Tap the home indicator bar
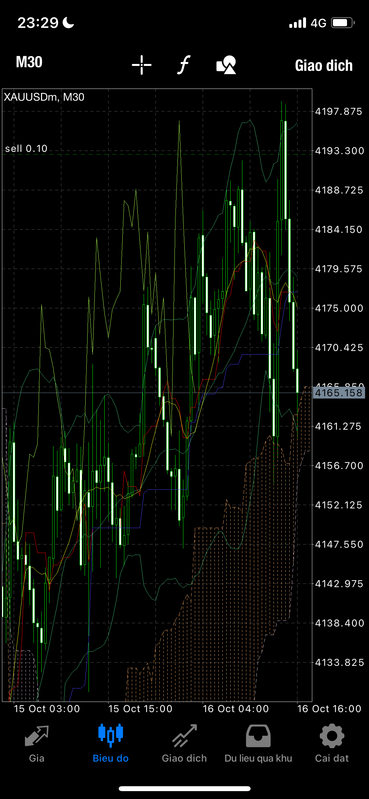369x799 pixels. (184, 789)
